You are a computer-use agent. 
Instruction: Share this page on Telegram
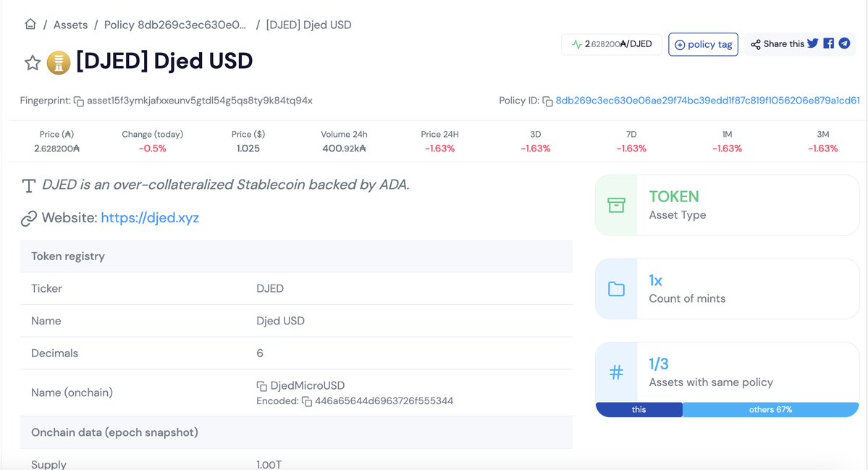844,43
